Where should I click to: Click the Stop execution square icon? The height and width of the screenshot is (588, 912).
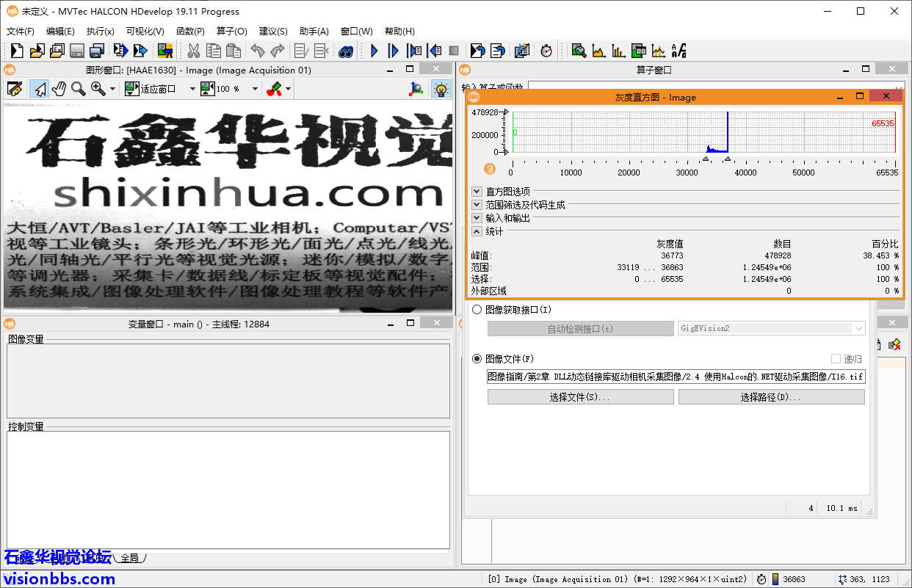(x=454, y=51)
